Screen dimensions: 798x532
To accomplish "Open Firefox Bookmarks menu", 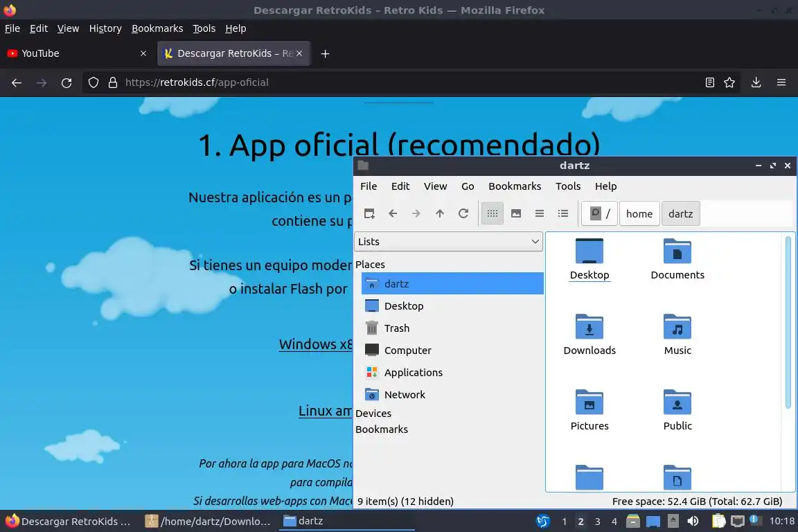I will tap(157, 28).
